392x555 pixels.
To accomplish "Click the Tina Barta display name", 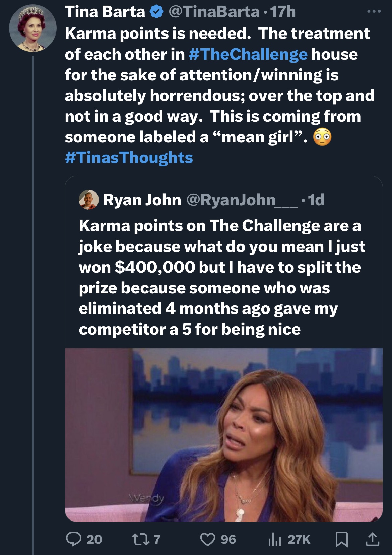I will point(105,12).
